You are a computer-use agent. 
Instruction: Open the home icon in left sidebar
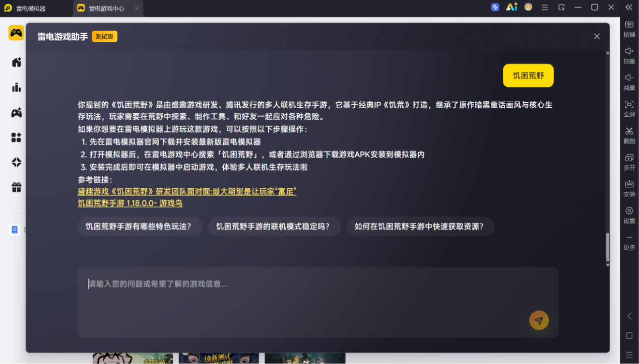17,62
